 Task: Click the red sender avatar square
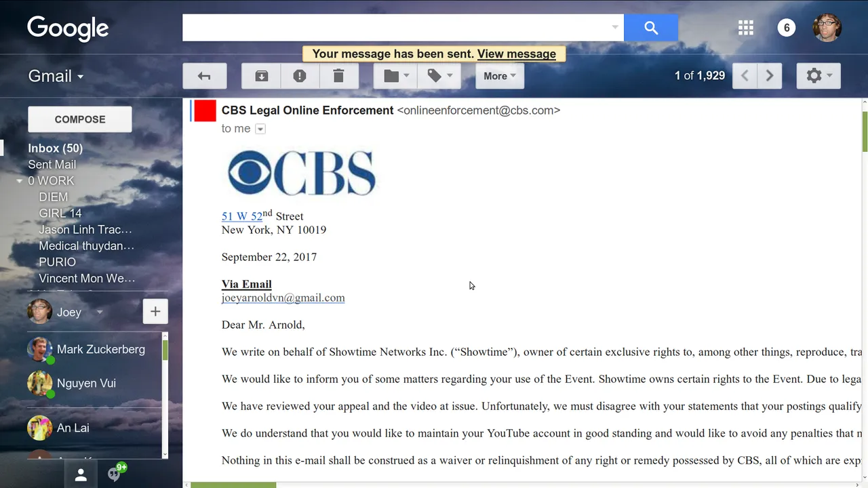click(x=205, y=110)
